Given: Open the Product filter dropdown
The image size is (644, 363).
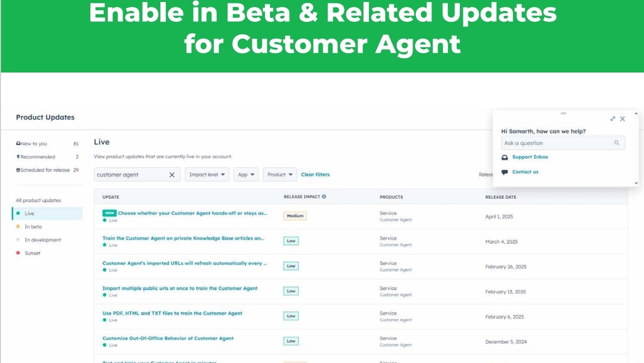Looking at the screenshot, I should (x=280, y=175).
